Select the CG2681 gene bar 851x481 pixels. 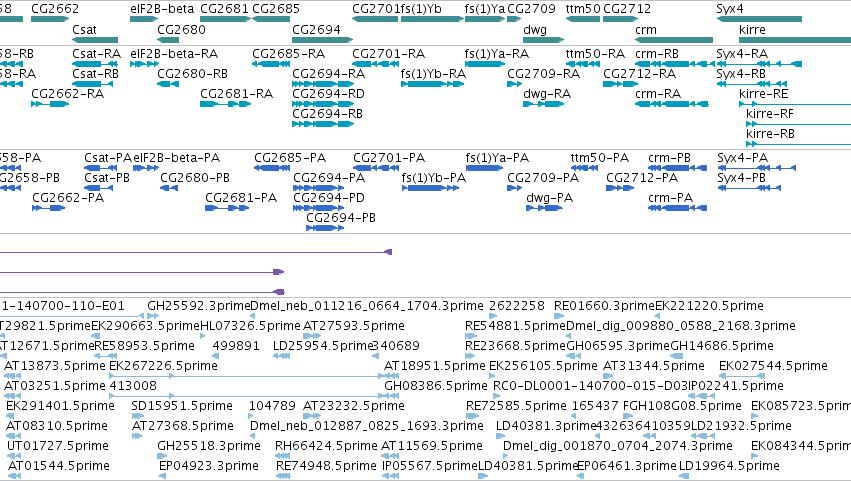225,19
